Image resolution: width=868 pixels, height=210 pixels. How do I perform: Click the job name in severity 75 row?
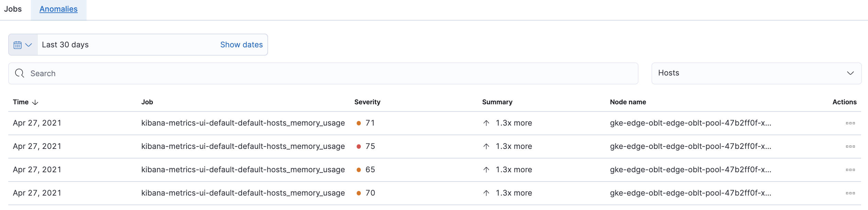coord(243,146)
